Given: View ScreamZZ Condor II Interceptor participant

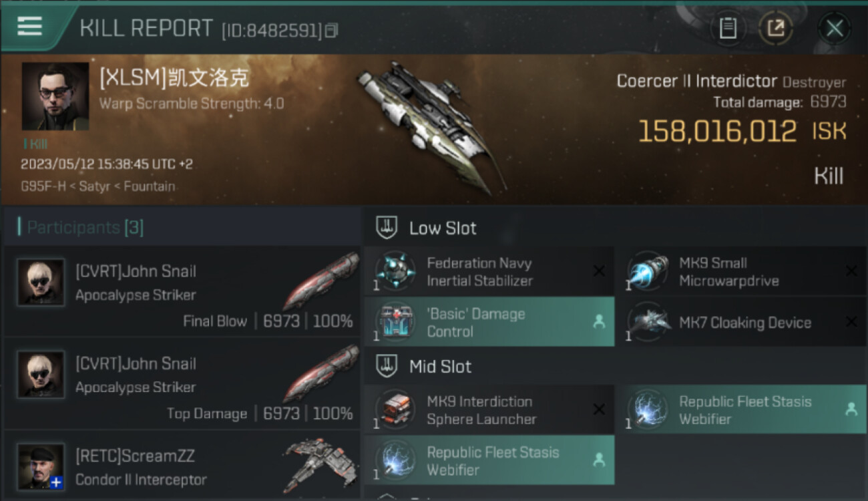Looking at the screenshot, I should [182, 468].
